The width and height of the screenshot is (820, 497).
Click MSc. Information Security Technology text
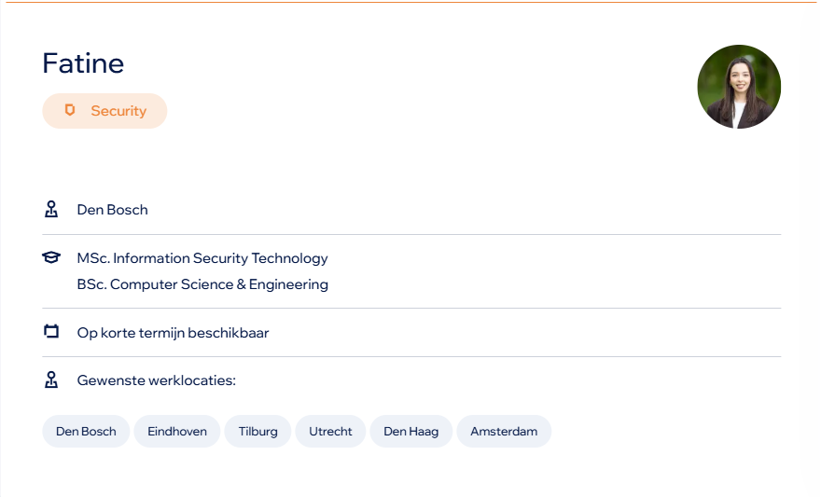pyautogui.click(x=202, y=258)
